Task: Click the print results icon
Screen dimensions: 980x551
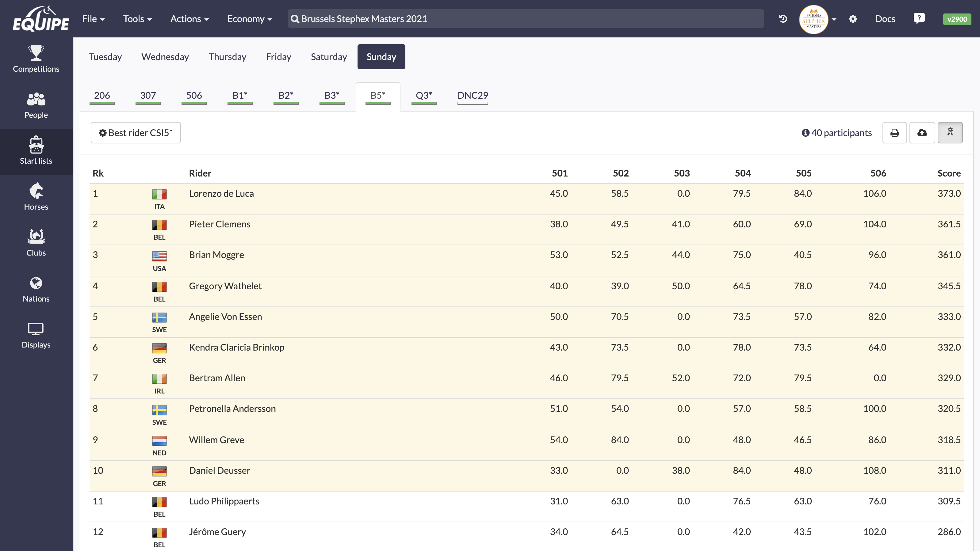Action: tap(894, 132)
